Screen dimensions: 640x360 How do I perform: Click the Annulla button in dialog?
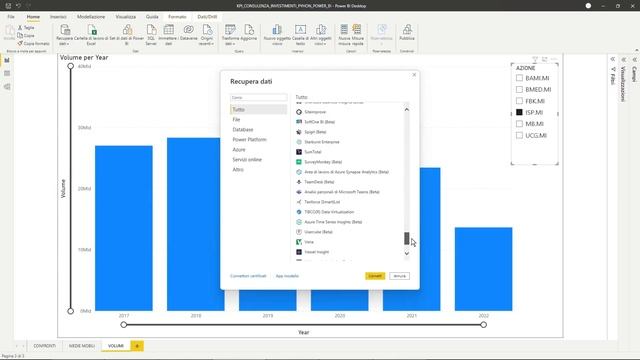click(x=400, y=276)
